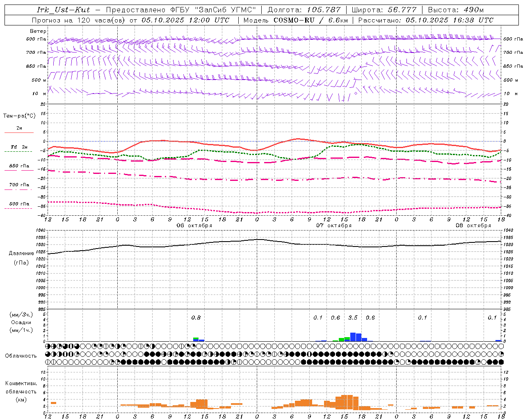Screen dimensions: 525x420
Task: Select Рассчитано: 05.10.2025 16:38 UTC timestamp
Action: pos(426,20)
